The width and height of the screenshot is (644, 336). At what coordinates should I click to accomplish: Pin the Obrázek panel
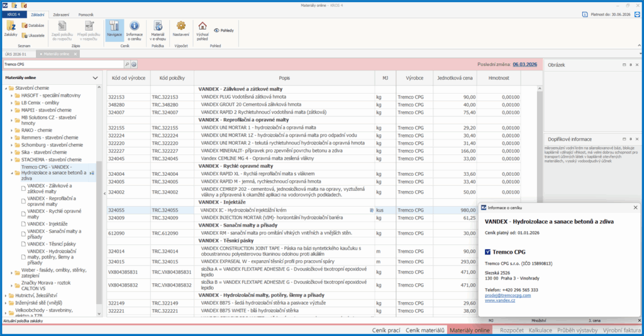click(630, 65)
